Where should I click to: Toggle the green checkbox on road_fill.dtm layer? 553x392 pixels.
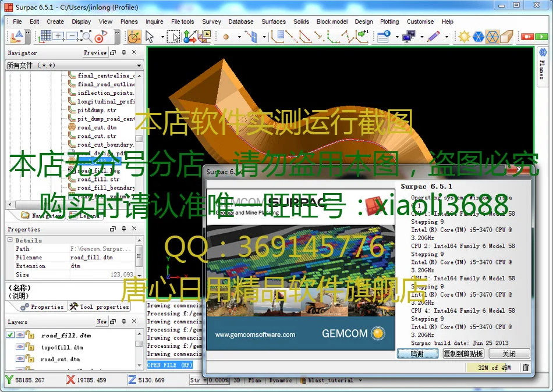click(x=9, y=335)
